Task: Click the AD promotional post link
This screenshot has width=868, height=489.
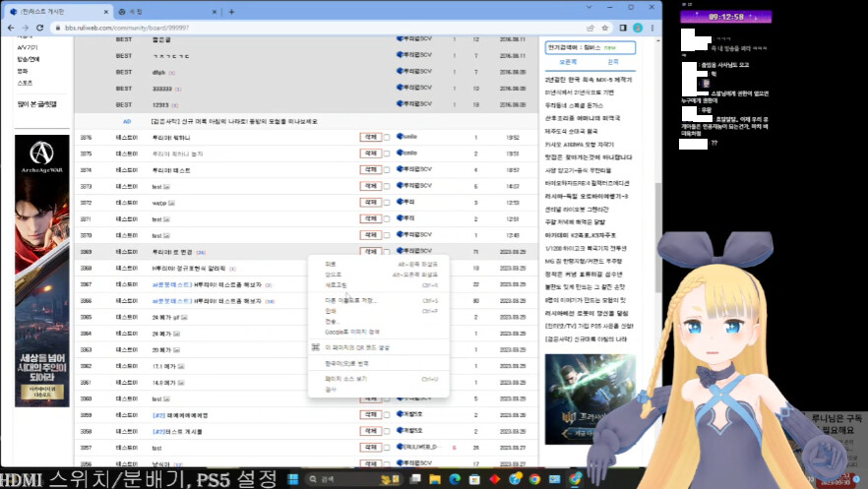Action: click(x=234, y=121)
